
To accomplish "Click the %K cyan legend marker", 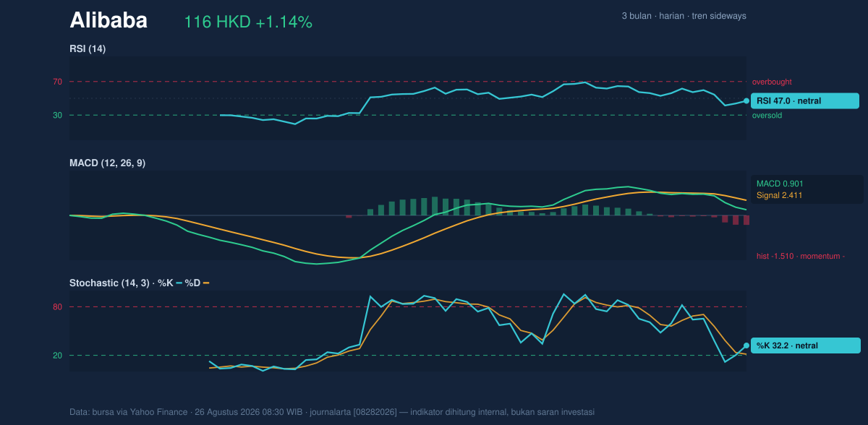I will [x=179, y=283].
